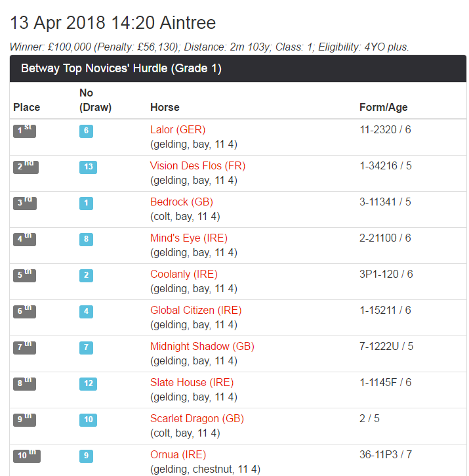Click the blue number 12 badge
Viewport: 469px width, 476px height.
89,383
